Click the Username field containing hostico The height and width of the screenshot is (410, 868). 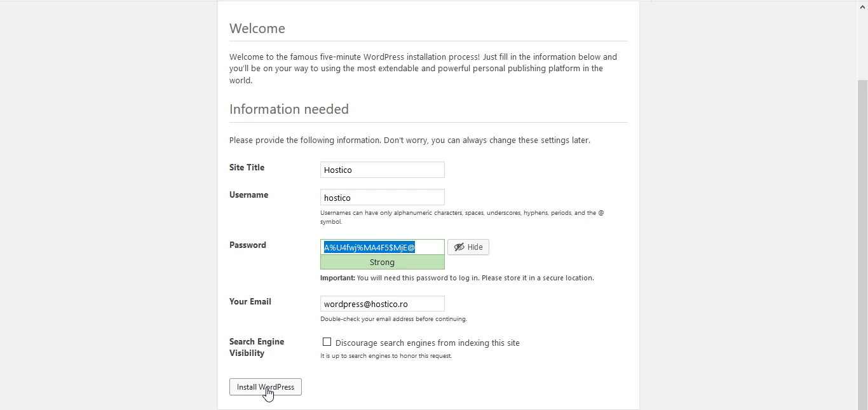tap(381, 197)
